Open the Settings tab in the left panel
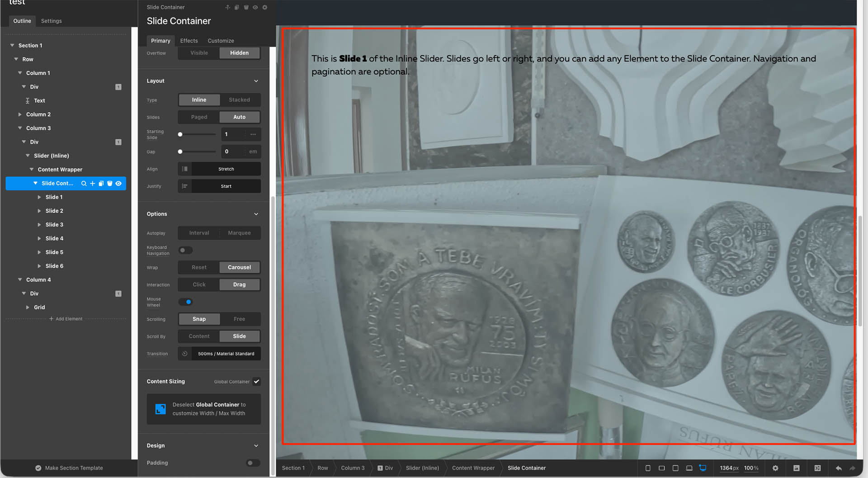 tap(51, 21)
